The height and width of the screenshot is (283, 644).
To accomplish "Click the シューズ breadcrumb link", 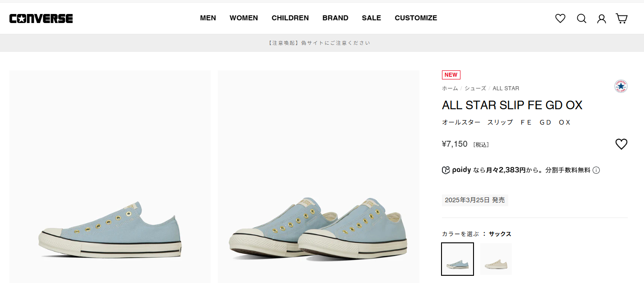I will point(475,88).
